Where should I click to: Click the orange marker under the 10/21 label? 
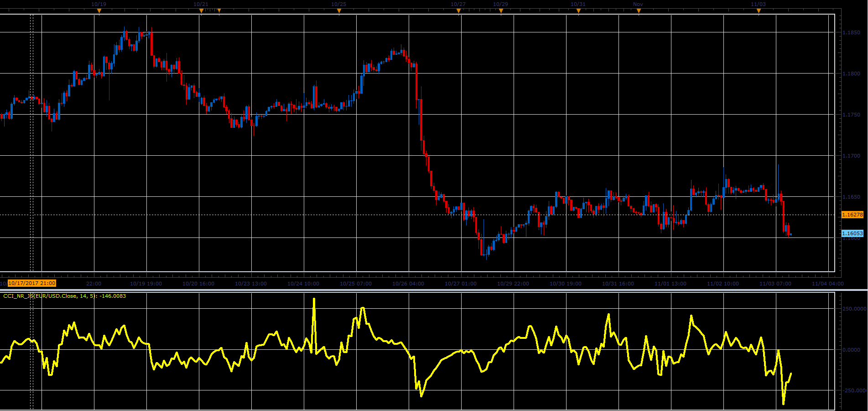201,12
